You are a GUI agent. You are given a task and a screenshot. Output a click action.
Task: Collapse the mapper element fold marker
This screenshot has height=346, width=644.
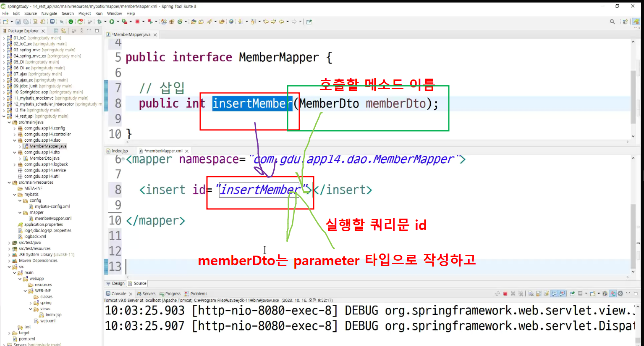pos(123,160)
